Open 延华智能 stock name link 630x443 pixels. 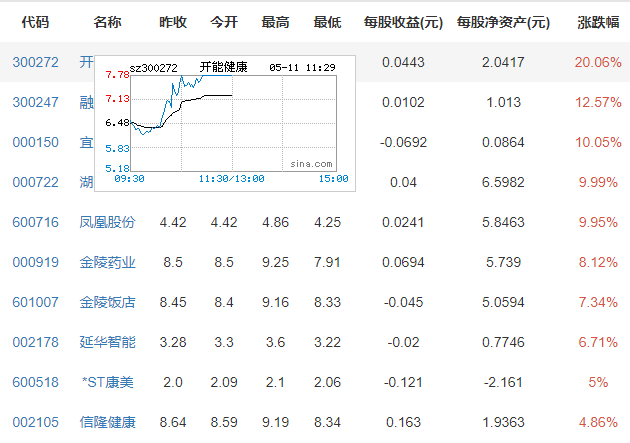click(107, 342)
